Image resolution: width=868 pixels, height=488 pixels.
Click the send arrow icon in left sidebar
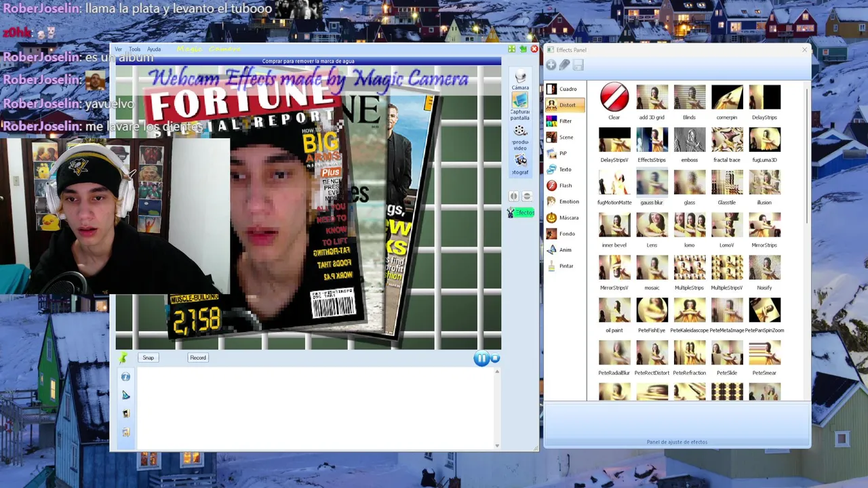click(125, 395)
